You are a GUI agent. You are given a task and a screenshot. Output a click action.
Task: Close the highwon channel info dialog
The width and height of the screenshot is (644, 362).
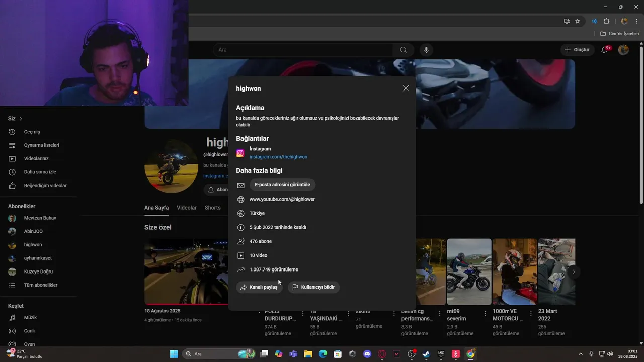click(x=406, y=88)
